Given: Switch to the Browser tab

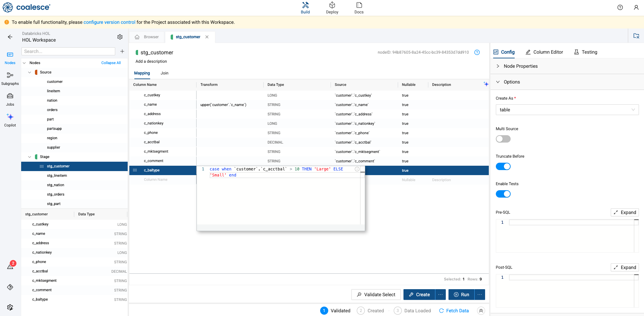Looking at the screenshot, I should (147, 37).
